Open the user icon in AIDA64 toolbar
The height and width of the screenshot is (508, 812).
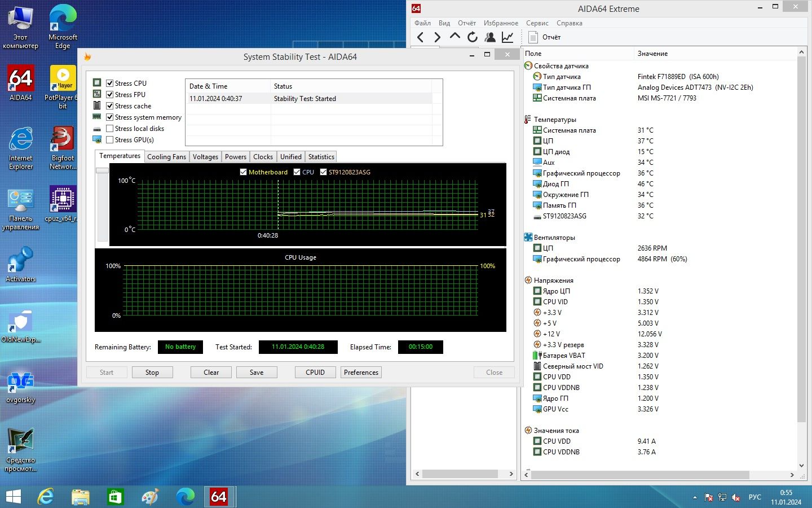[490, 37]
